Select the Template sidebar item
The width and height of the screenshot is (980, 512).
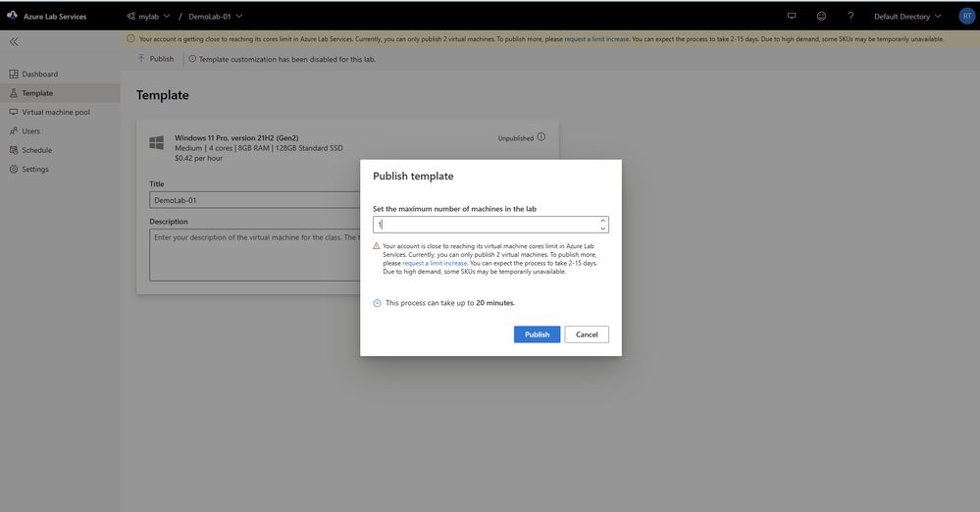[60, 93]
